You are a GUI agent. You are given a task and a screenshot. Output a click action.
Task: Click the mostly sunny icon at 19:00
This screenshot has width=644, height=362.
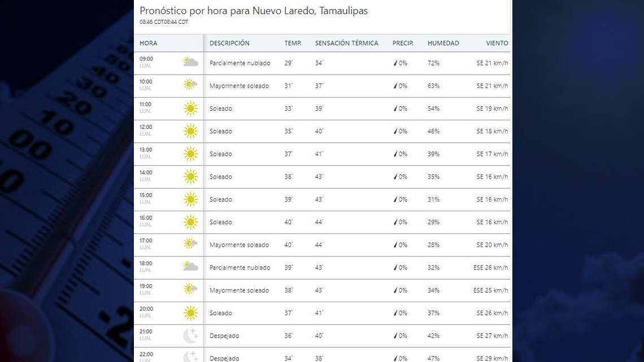coord(190,290)
